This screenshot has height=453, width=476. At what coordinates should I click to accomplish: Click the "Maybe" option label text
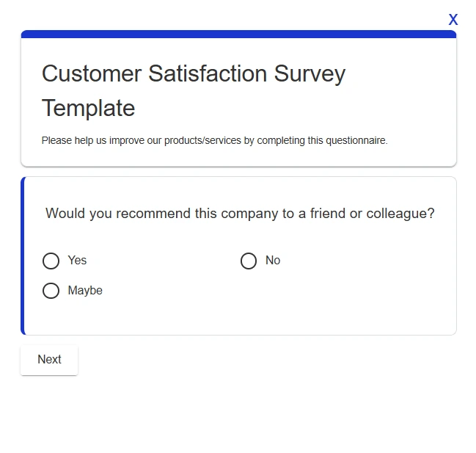(85, 291)
